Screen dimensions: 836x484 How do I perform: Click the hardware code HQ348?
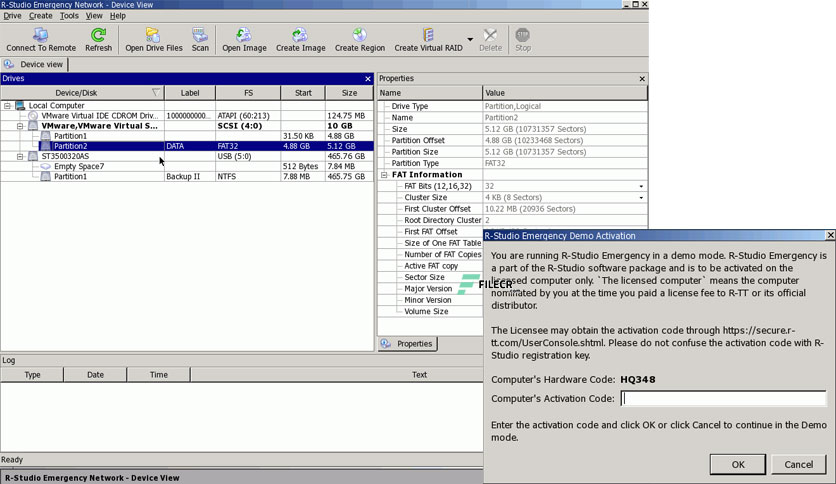[638, 380]
